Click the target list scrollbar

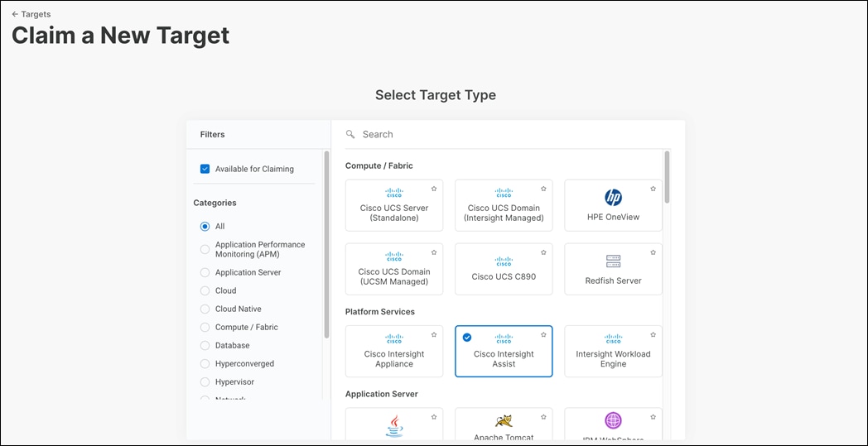[x=667, y=176]
